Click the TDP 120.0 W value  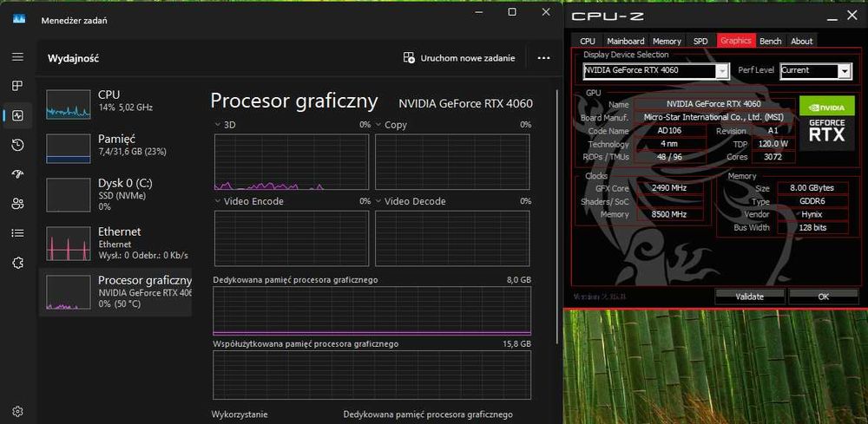coord(773,144)
